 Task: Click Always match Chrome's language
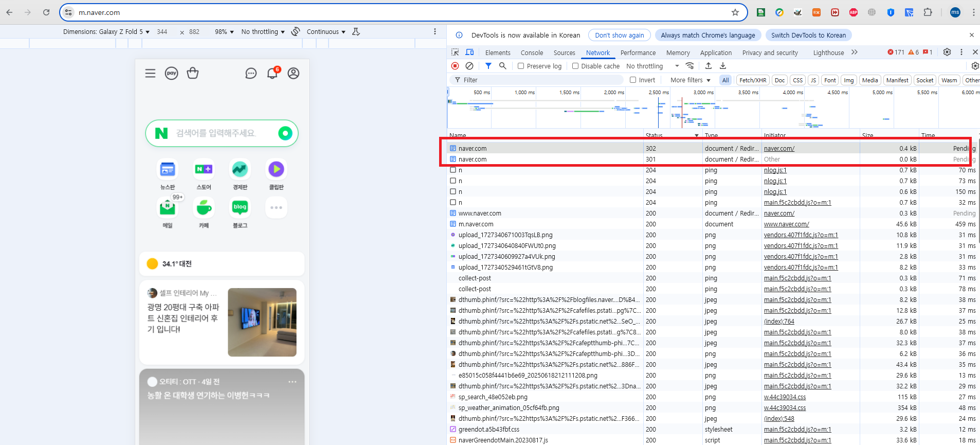tap(708, 35)
